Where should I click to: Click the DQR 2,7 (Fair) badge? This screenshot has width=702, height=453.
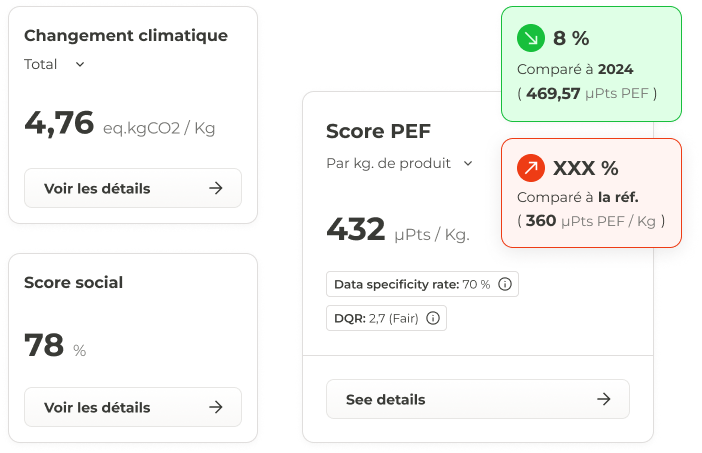point(377,318)
